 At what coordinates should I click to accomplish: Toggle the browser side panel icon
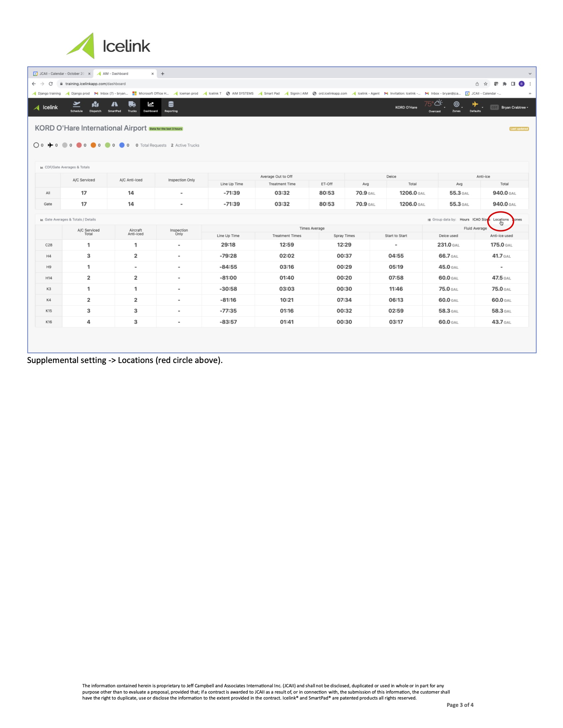[513, 84]
